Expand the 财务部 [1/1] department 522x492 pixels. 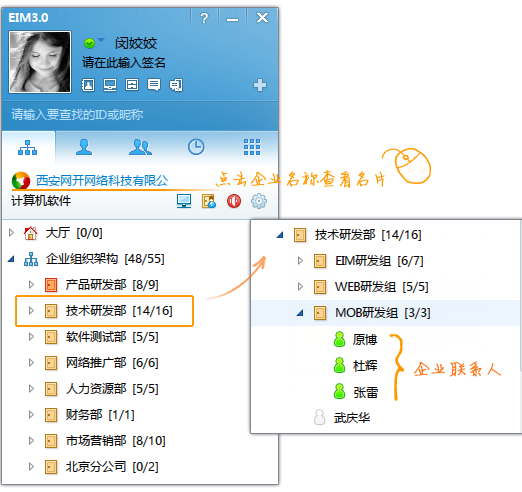coord(31,415)
